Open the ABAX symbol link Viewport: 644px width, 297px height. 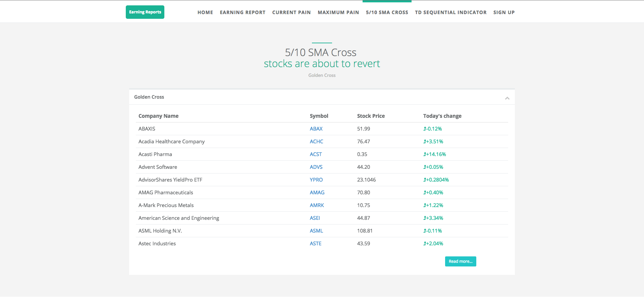point(316,129)
